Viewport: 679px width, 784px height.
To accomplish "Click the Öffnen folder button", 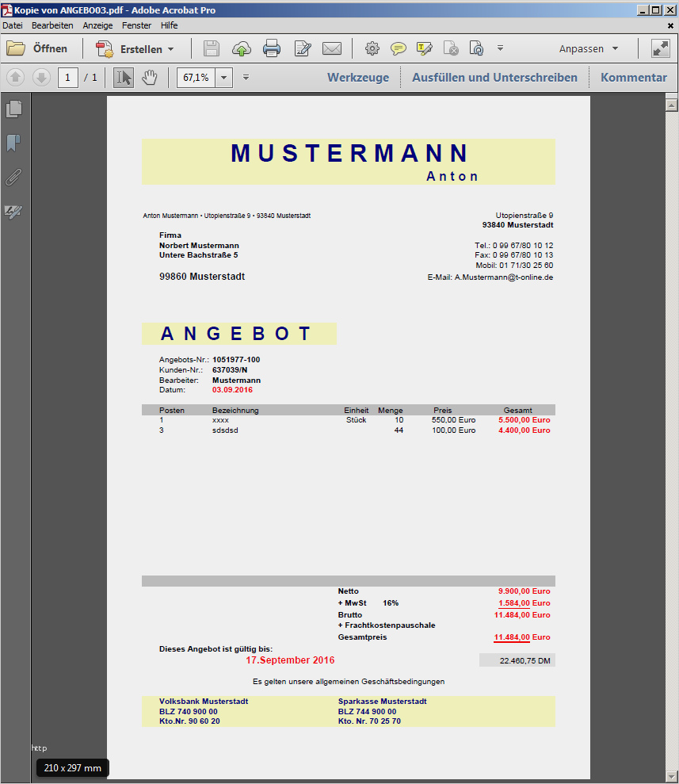I will click(x=37, y=49).
